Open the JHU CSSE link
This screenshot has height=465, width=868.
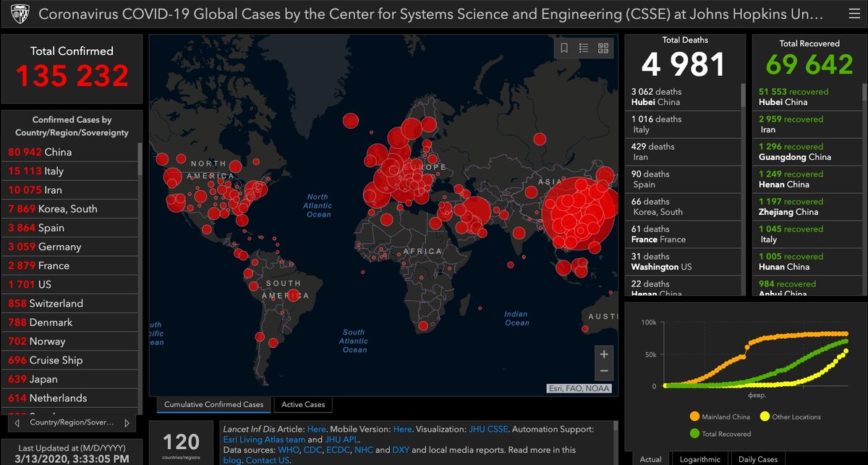(x=487, y=429)
